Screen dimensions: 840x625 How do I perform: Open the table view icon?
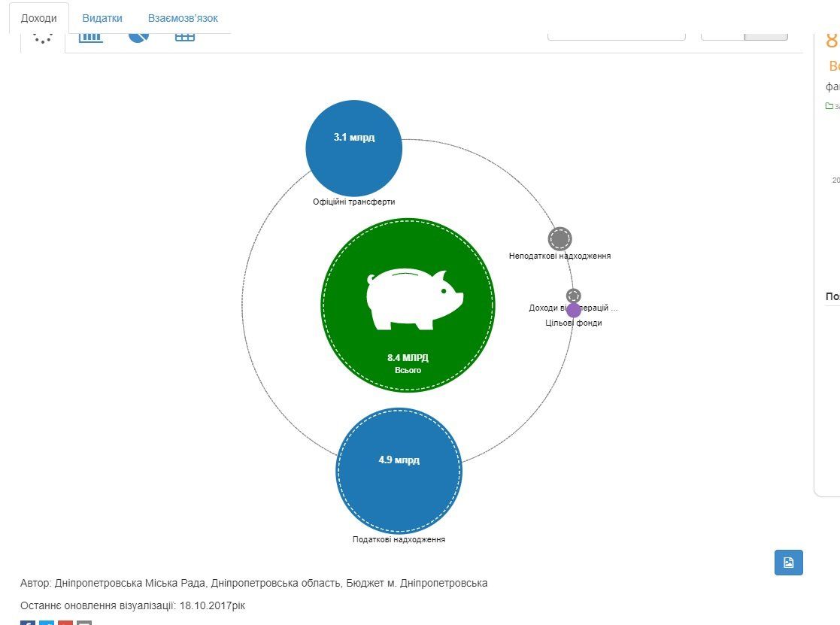pyautogui.click(x=184, y=36)
